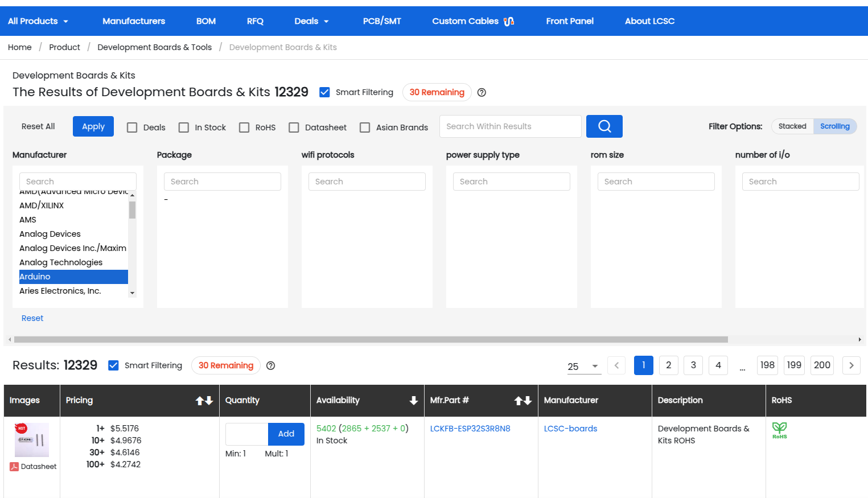Click the RoHS leaf icon in first row

click(x=779, y=430)
